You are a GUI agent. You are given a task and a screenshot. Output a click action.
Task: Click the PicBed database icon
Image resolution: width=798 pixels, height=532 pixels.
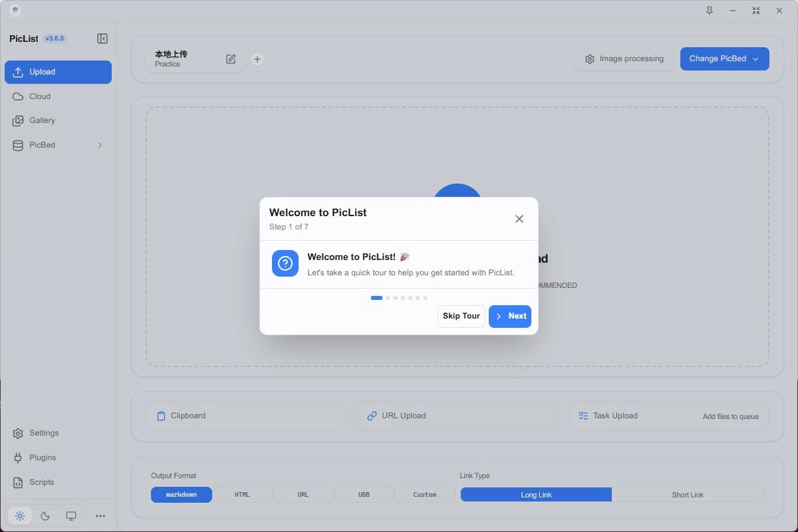pos(18,145)
